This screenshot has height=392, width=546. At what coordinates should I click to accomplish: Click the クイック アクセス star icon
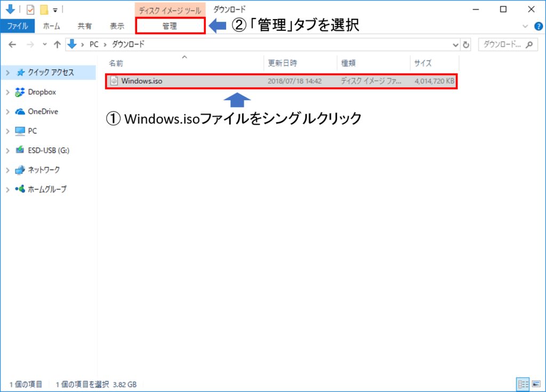(21, 72)
